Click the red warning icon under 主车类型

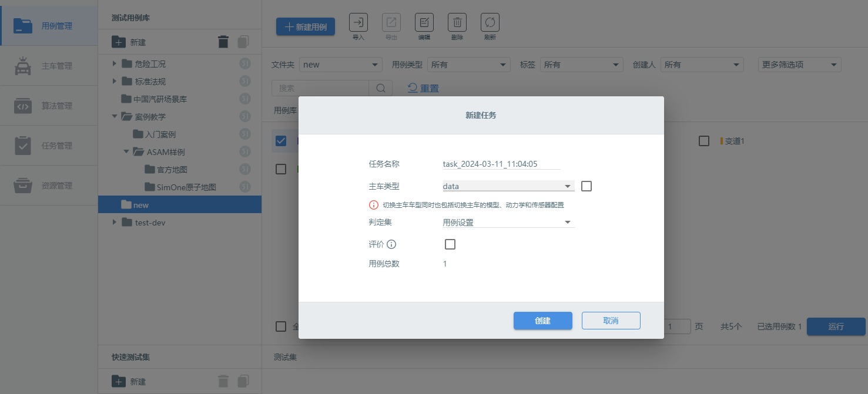coord(374,205)
